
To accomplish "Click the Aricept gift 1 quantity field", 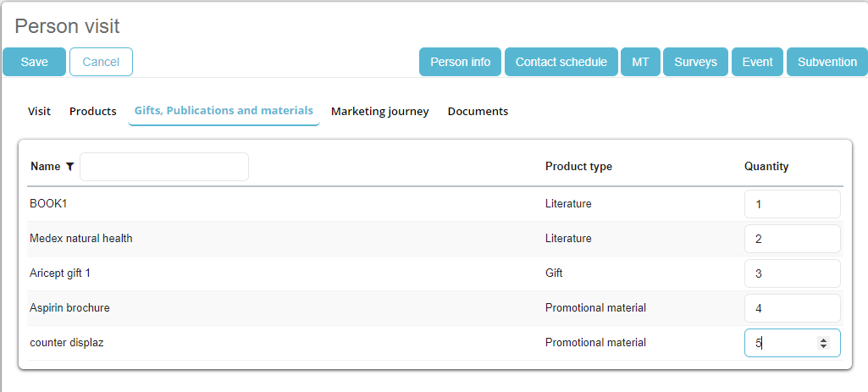I will pos(792,273).
